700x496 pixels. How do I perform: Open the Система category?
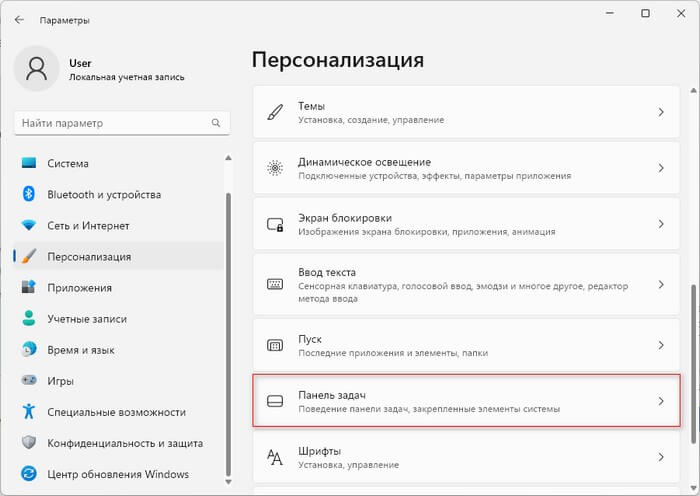click(118, 163)
